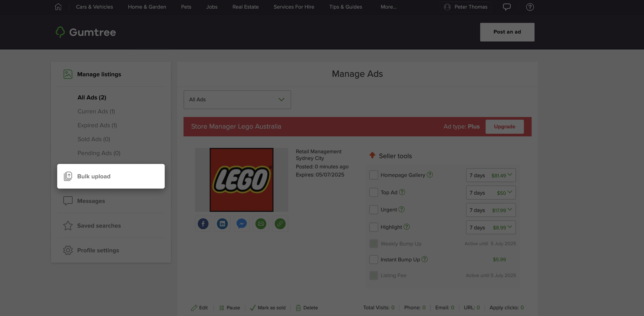Open the All Ads filter dropdown

coord(237,100)
